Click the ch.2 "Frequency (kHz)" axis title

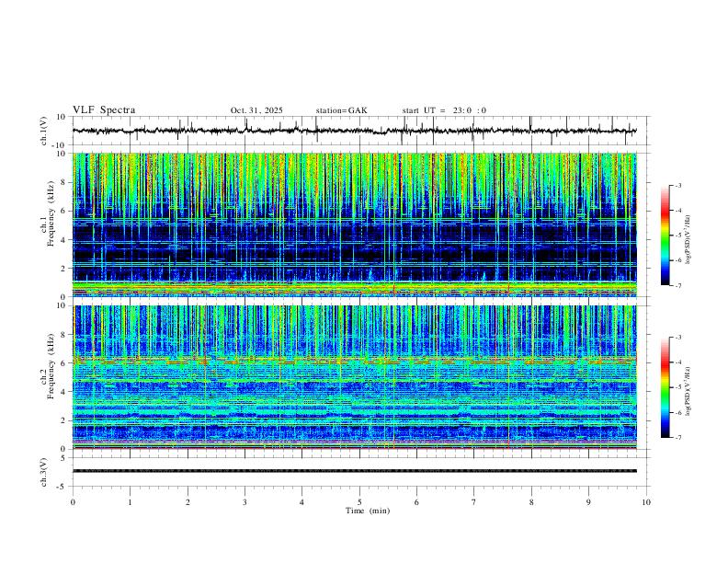click(x=51, y=366)
